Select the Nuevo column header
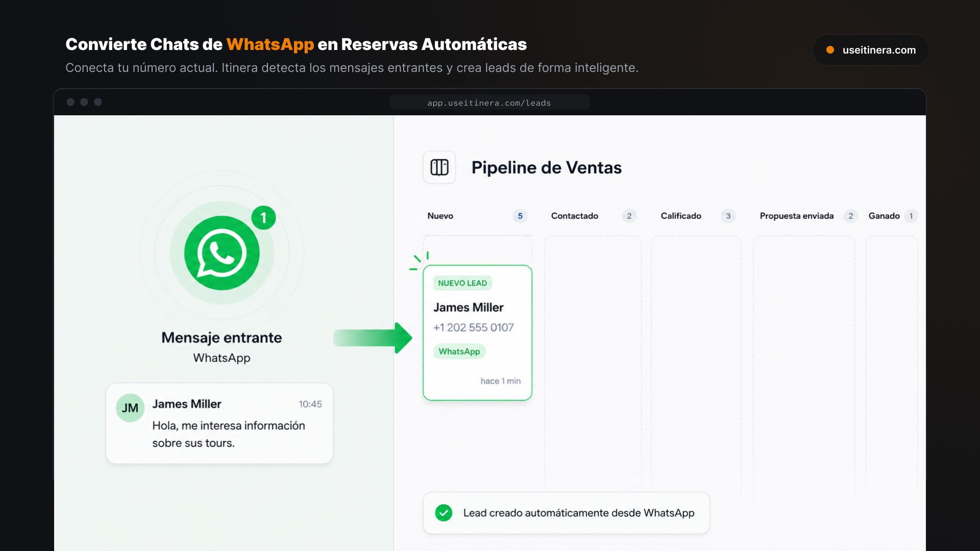Viewport: 980px width, 551px height. 440,216
